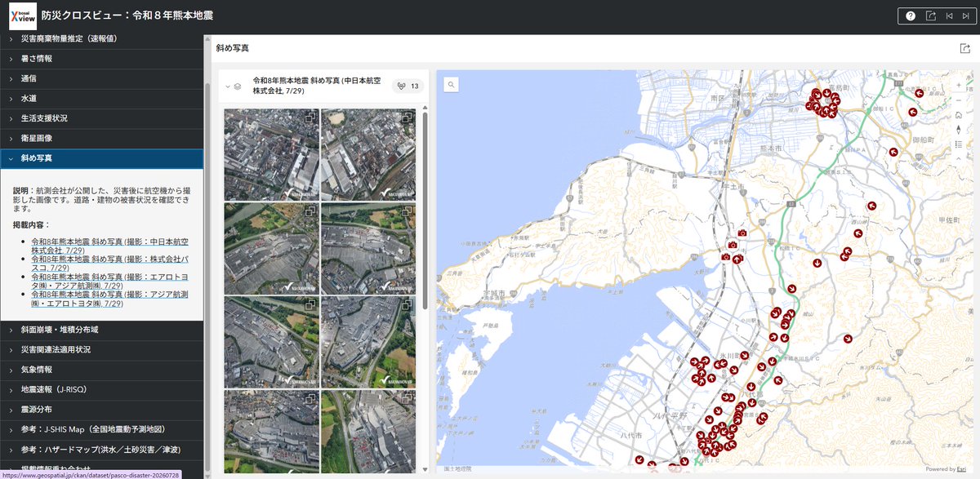
Task: Enlarge second-row left photo via expand icon
Action: [x=310, y=212]
